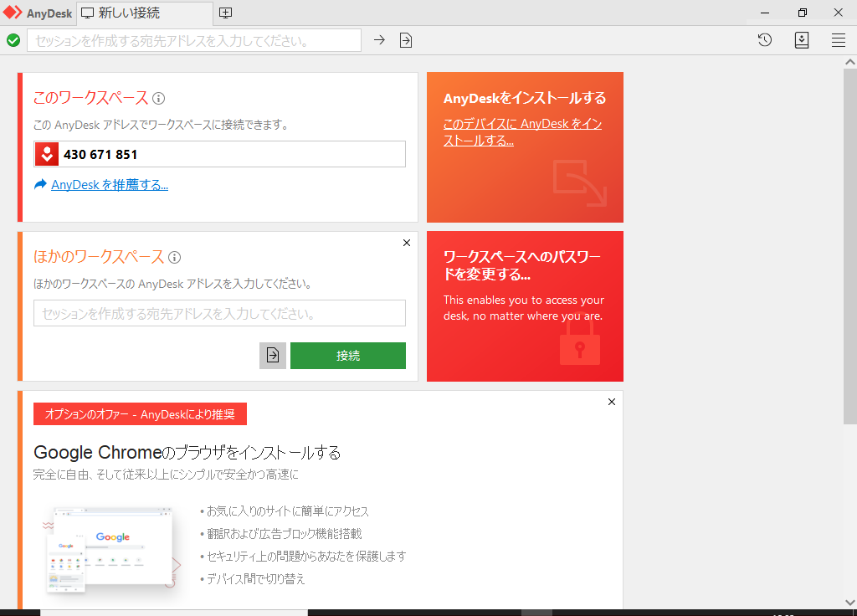Screen dimensions: 857x616
Task: Open the session history clock icon
Action: (x=765, y=40)
